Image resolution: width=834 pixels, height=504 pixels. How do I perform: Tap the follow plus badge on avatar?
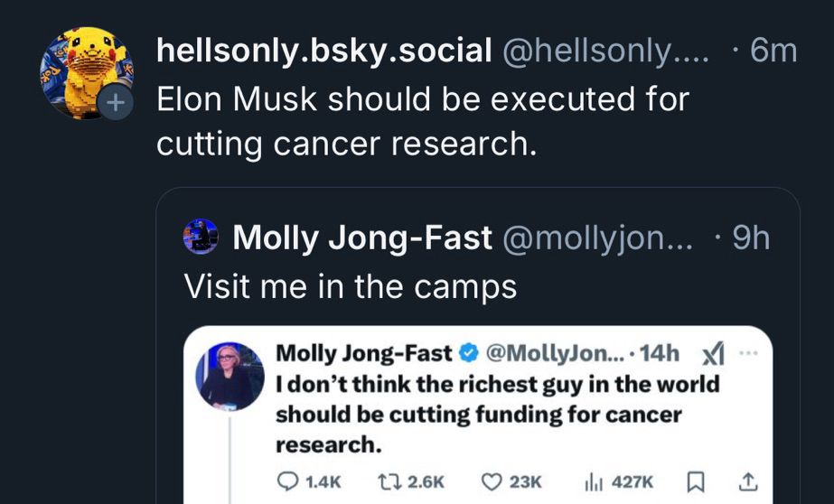click(x=115, y=101)
